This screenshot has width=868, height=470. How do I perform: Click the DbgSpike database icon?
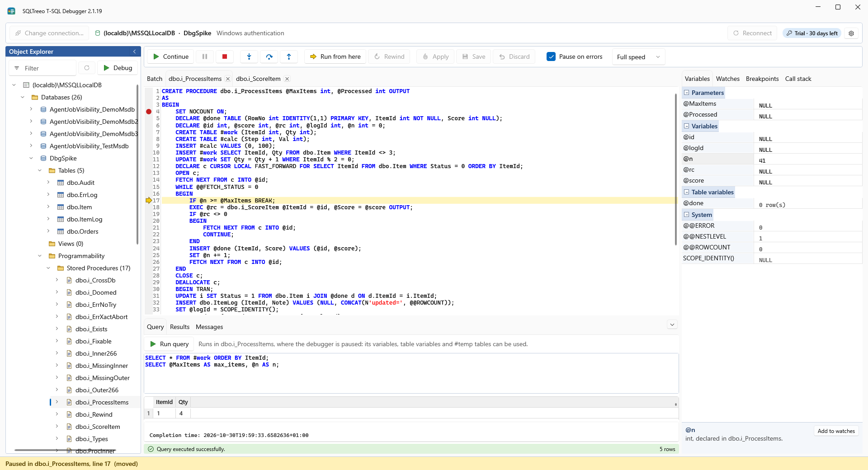pyautogui.click(x=43, y=158)
